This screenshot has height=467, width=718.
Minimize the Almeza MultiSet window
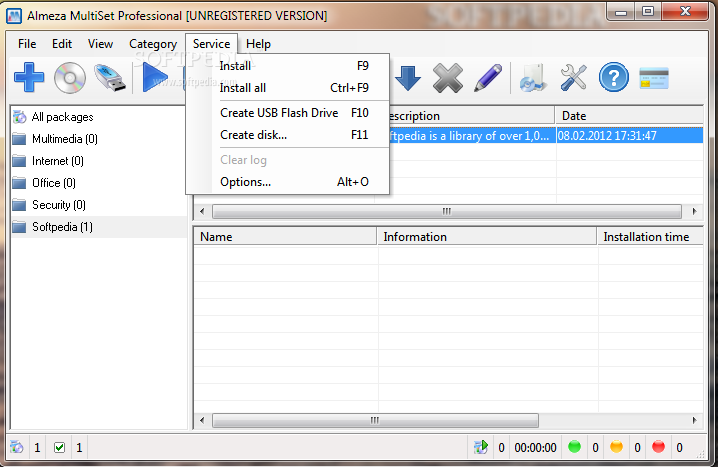click(621, 11)
